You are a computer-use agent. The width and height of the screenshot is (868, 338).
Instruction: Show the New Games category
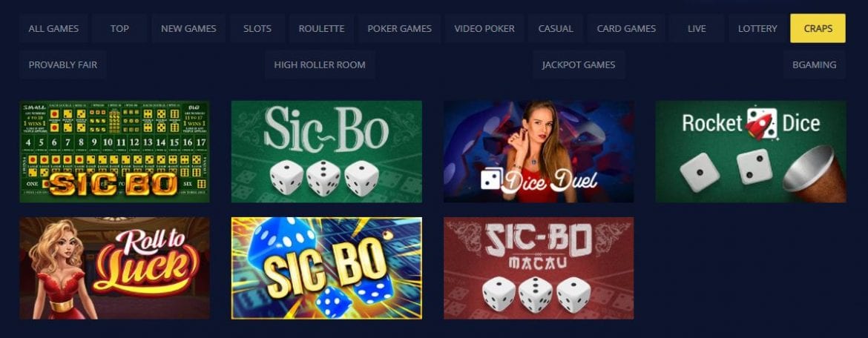pyautogui.click(x=188, y=28)
